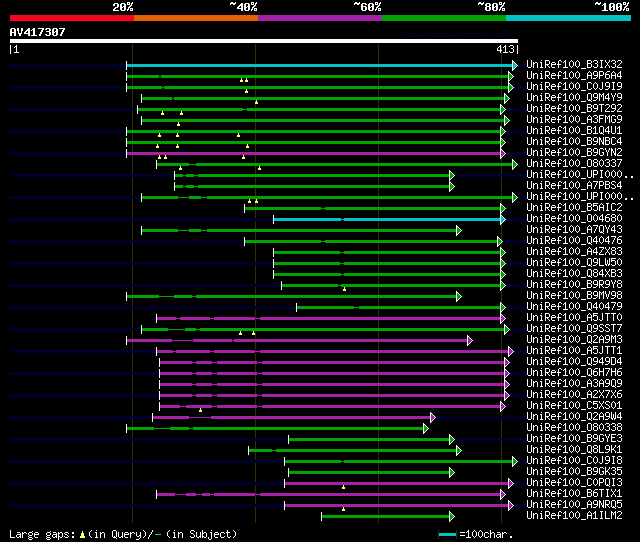Select the UniRef100_B9GYN2 label
Viewport: 640px width, 542px height.
[x=574, y=153]
